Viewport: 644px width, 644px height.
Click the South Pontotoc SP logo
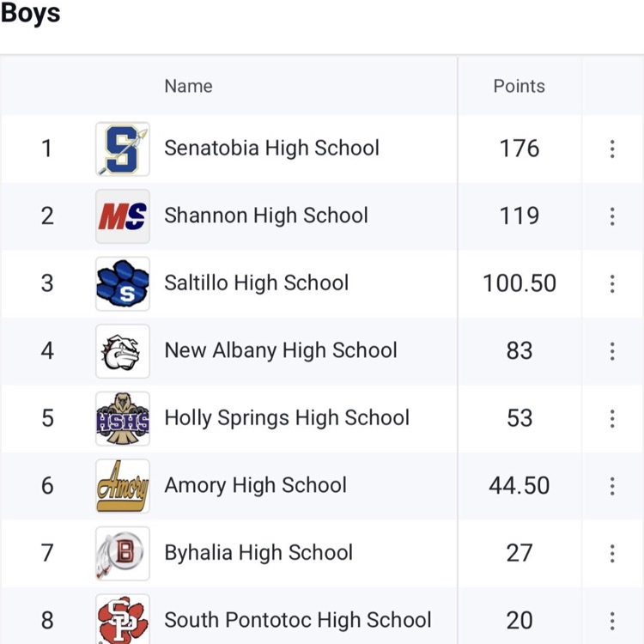click(x=123, y=619)
